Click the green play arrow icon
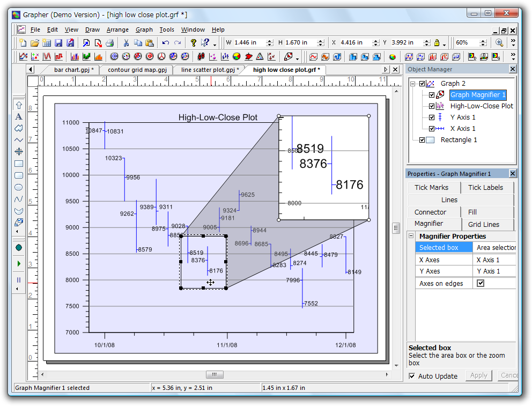This screenshot has height=406, width=532. (x=19, y=264)
